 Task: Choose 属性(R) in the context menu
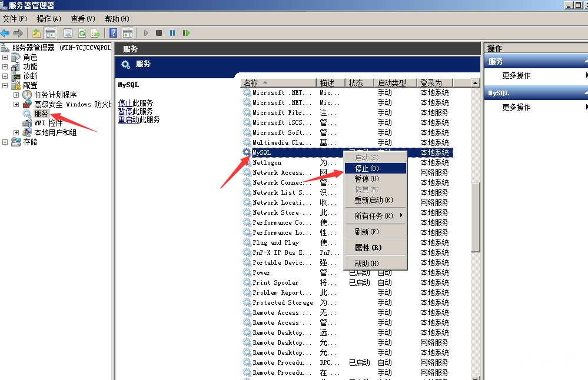[368, 248]
